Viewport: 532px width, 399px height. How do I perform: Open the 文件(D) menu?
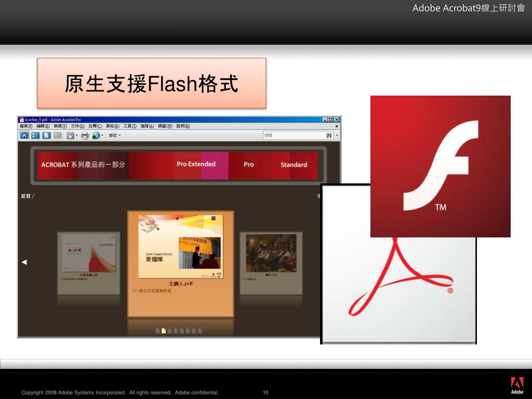click(x=77, y=126)
